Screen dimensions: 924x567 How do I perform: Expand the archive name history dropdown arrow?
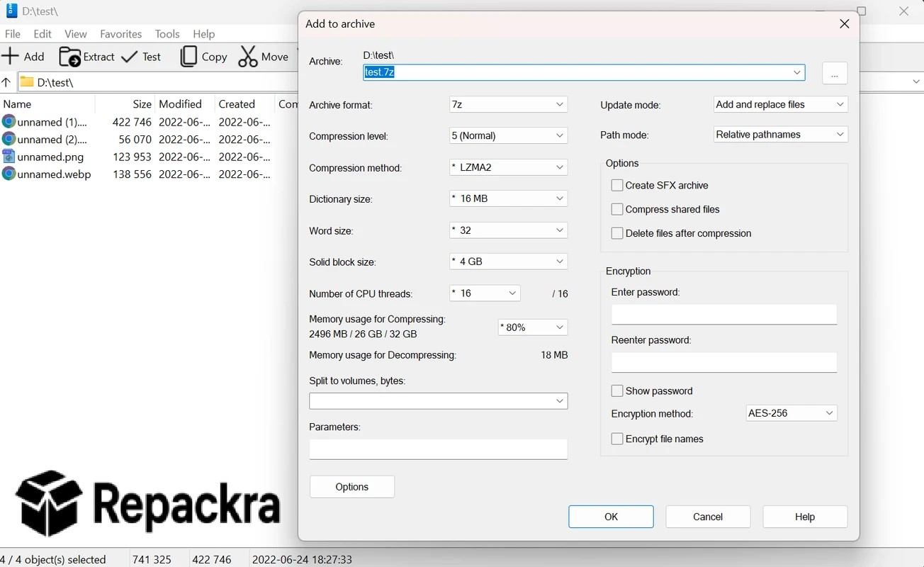(797, 72)
